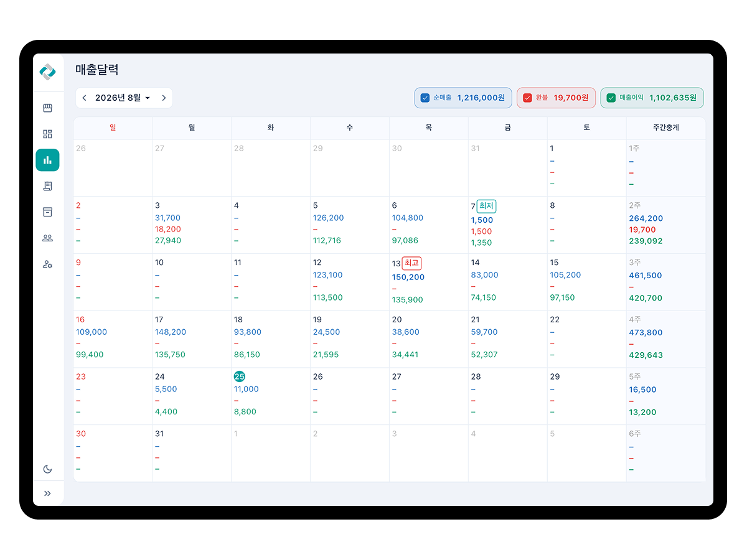The height and width of the screenshot is (560, 747).
Task: Expand the sidebar with double-chevron icon
Action: point(47,493)
